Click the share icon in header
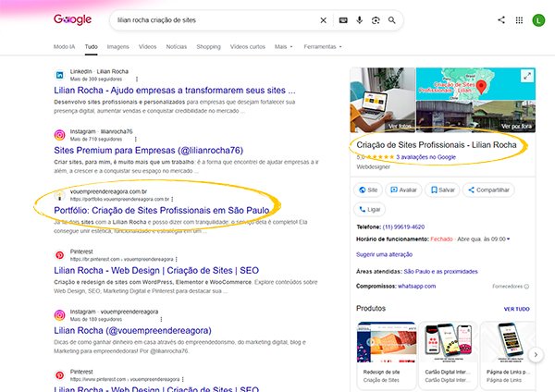The width and height of the screenshot is (555, 392). (x=501, y=19)
